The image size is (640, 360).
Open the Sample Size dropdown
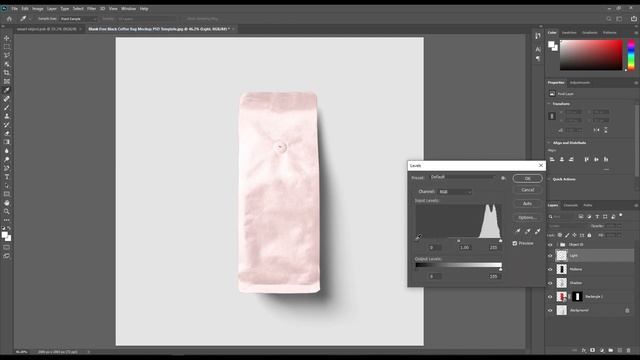(x=78, y=19)
